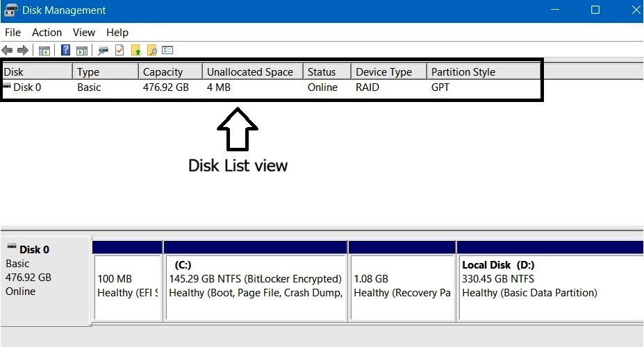Click Disk Management title bar app icon
The height and width of the screenshot is (347, 644).
click(x=10, y=10)
